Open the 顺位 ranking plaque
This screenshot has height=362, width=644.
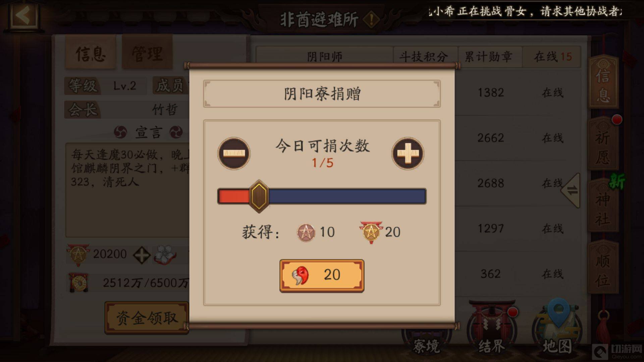[x=603, y=268]
